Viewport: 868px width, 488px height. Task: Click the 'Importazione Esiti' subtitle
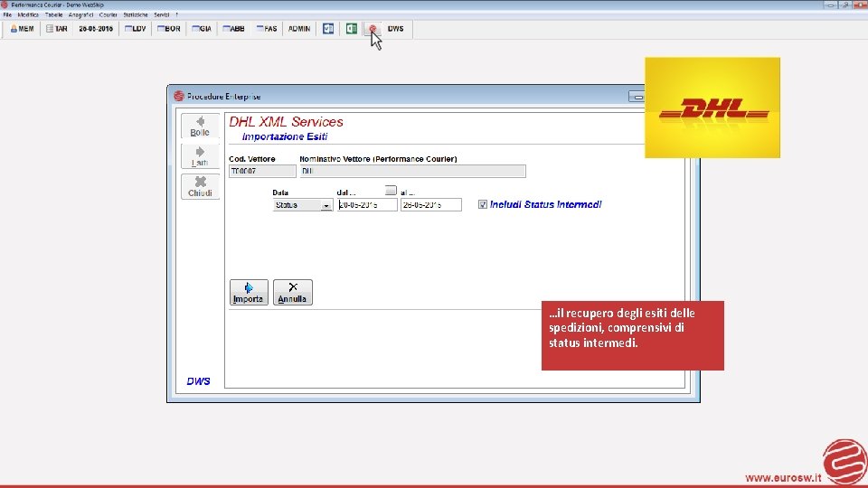pos(285,136)
